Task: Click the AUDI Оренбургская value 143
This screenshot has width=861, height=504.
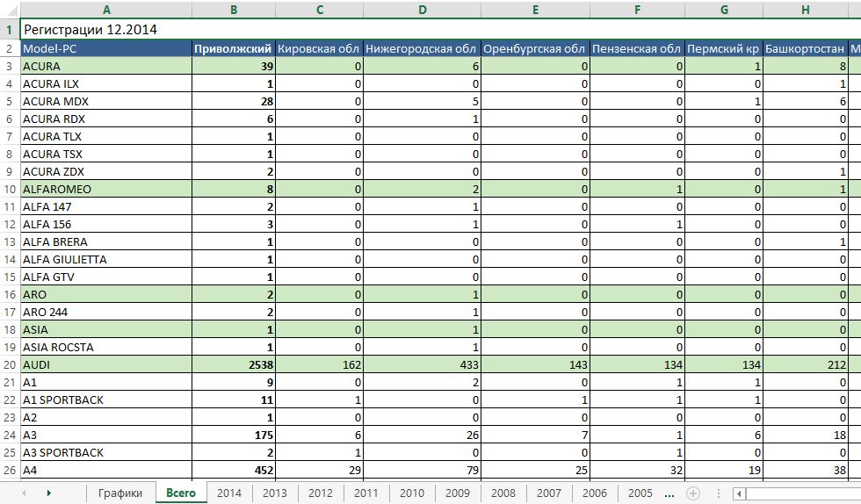Action: coord(535,364)
